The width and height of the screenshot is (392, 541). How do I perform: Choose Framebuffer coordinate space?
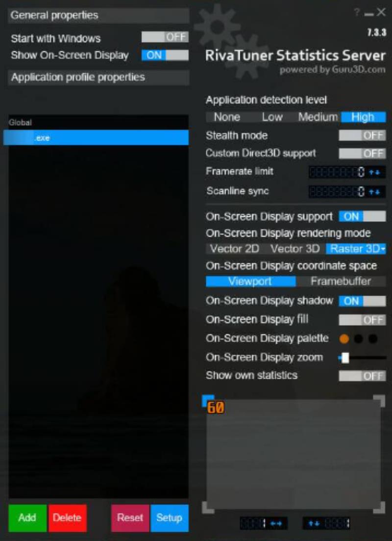coord(341,281)
